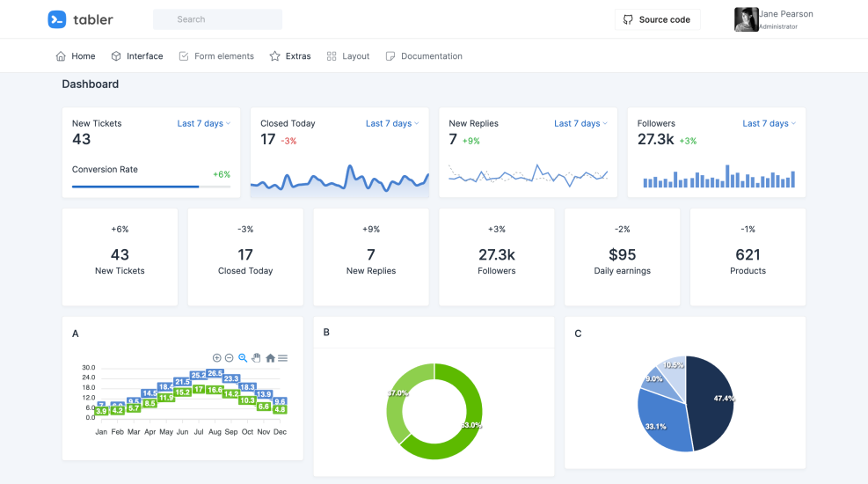868x484 pixels.
Task: Click the Search input field
Action: click(217, 19)
